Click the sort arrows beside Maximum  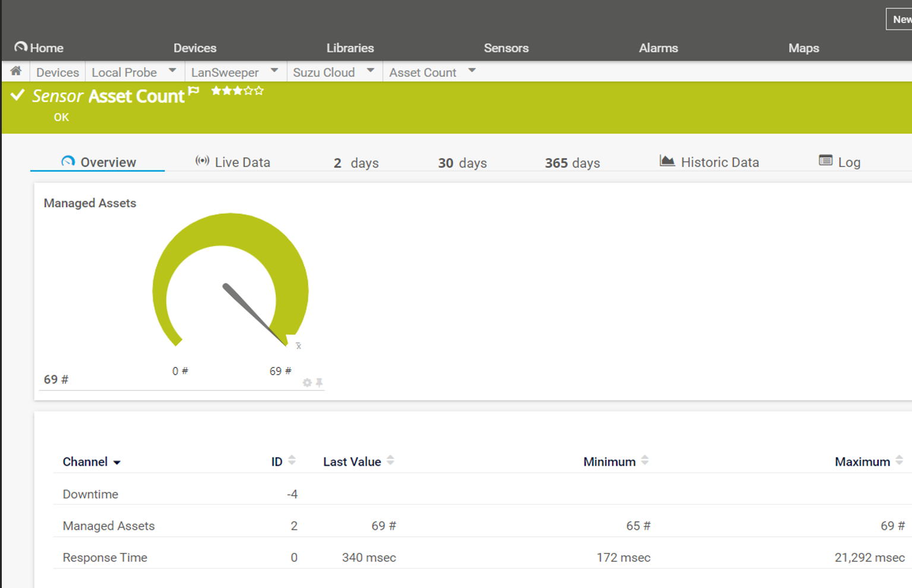point(899,461)
